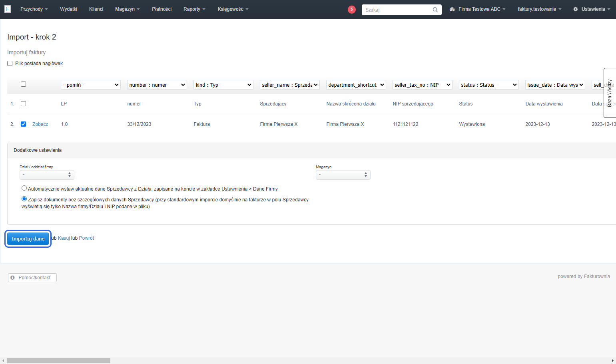Select 'Zapisz dokumenty bez szczegółowych danych' radio
This screenshot has height=364, width=616.
[24, 199]
